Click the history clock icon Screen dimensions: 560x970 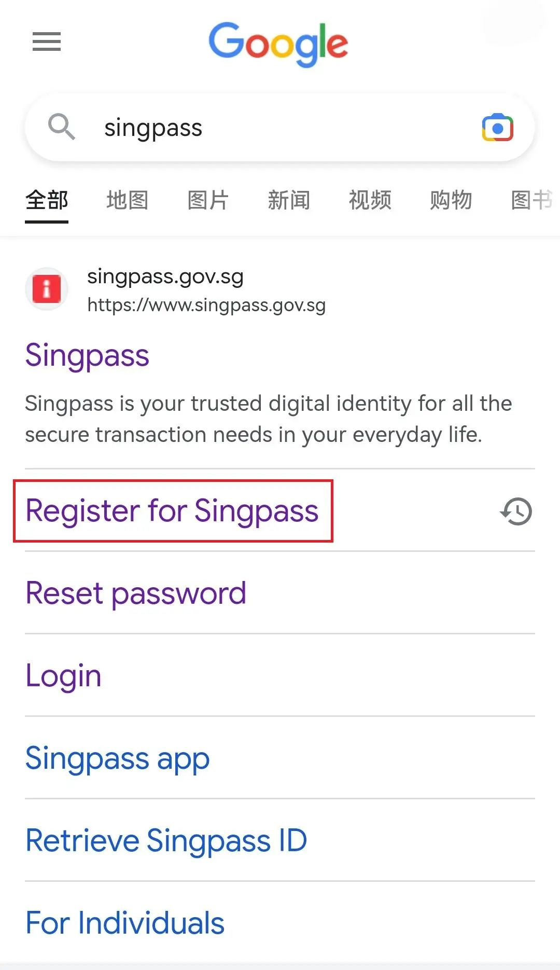click(x=516, y=511)
